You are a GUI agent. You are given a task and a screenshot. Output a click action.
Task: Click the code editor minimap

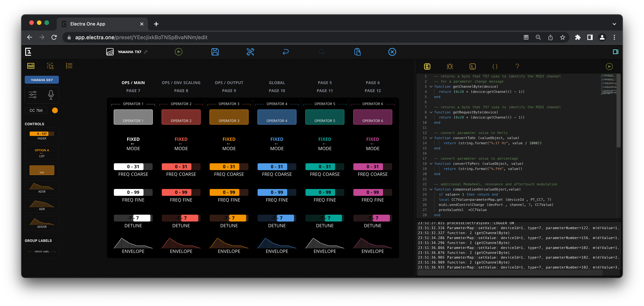point(608,84)
